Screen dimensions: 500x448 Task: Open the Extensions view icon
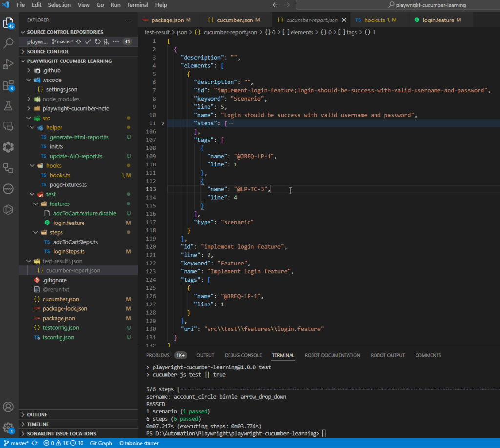[8, 85]
